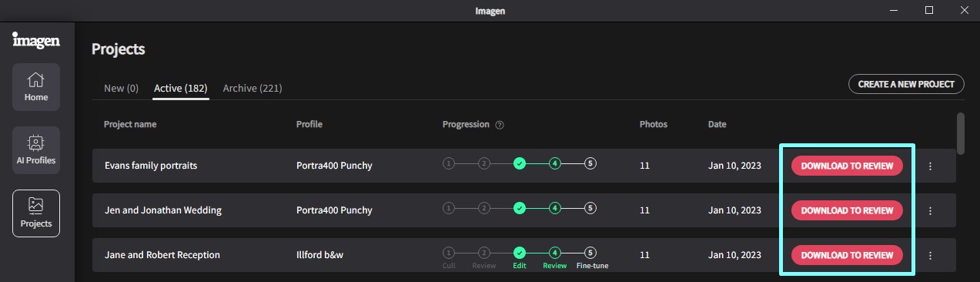This screenshot has width=980, height=282.
Task: Open three-dot menu for Jane and Robert Reception
Action: (930, 255)
